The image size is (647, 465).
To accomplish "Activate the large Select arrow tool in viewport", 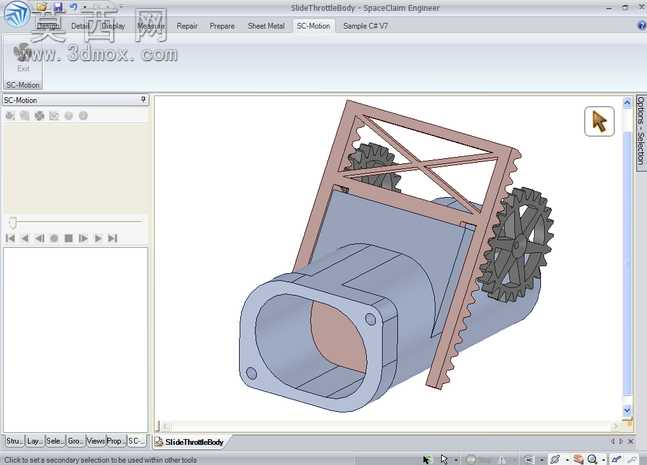I will click(x=599, y=121).
